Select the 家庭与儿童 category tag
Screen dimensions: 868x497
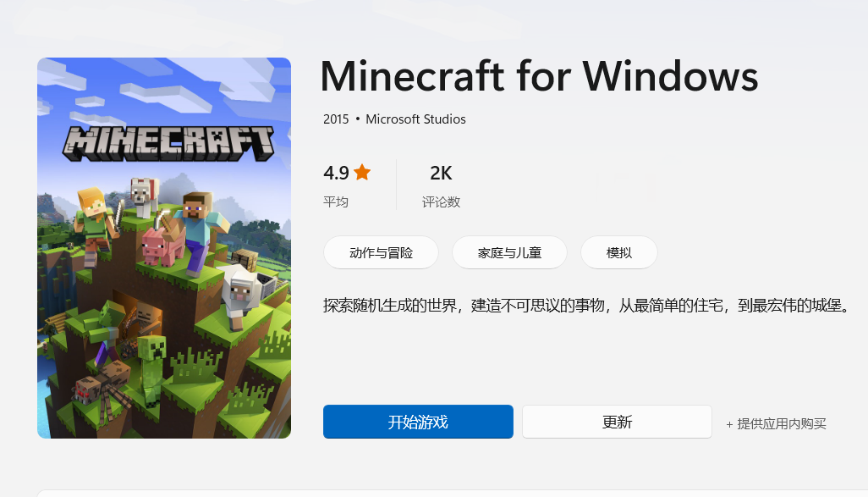click(509, 252)
